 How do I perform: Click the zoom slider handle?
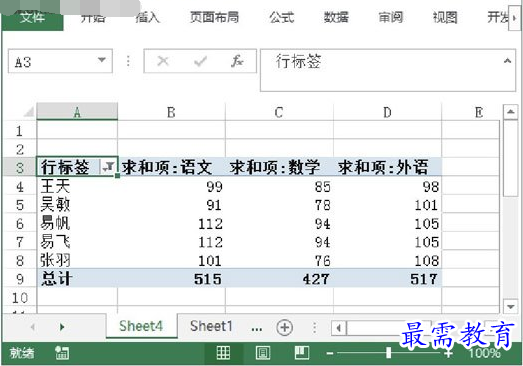coord(388,353)
